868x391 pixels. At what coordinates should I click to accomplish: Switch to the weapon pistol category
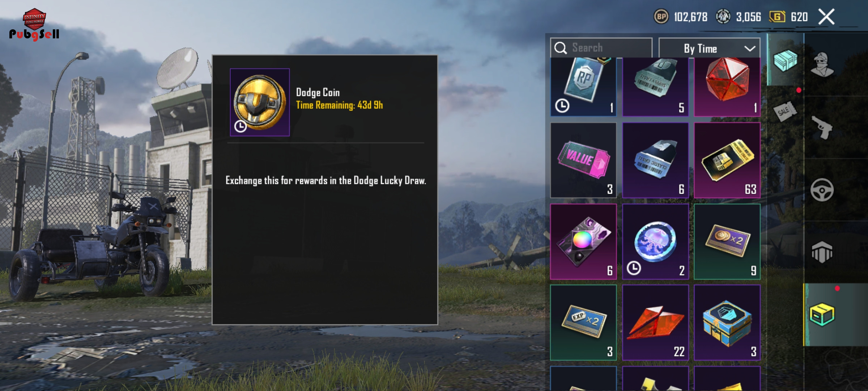[x=822, y=127]
